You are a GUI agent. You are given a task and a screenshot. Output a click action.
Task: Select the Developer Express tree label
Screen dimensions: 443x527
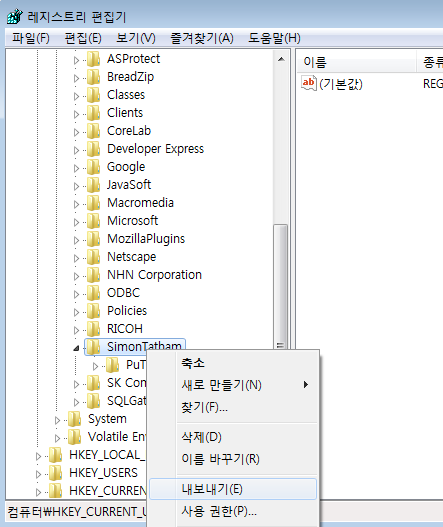coord(155,149)
